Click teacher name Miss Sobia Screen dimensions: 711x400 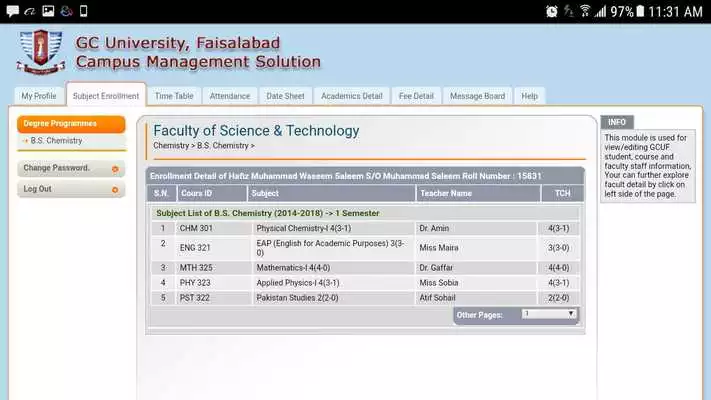pyautogui.click(x=438, y=283)
